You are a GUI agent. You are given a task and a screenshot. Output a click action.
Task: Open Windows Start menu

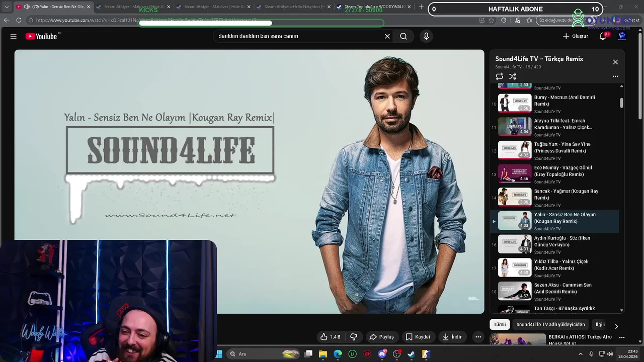(219, 354)
